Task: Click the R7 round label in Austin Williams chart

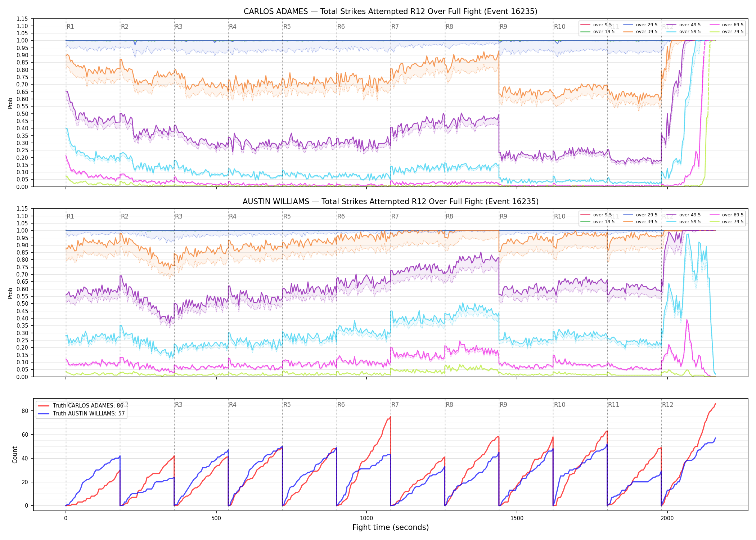Action: [395, 216]
